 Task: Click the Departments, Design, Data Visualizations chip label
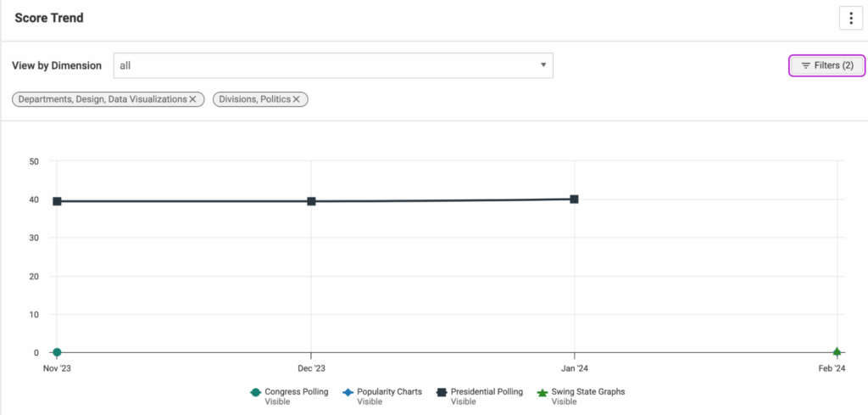coord(102,99)
